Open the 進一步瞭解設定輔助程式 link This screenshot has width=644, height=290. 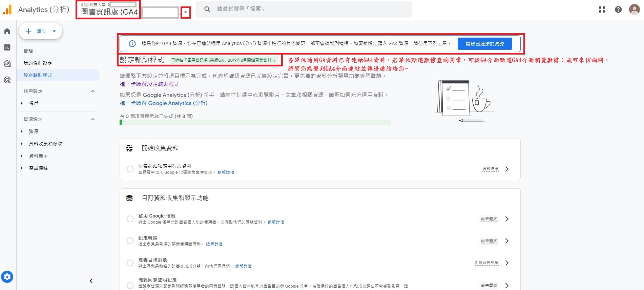pos(149,84)
